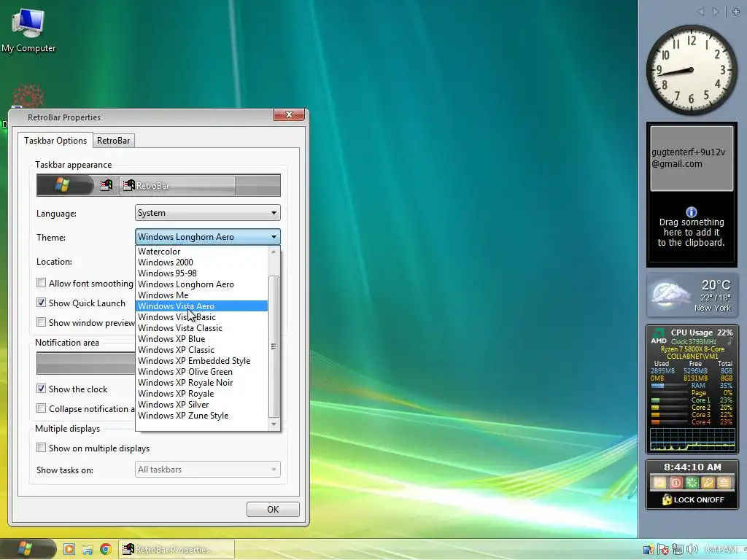747x560 pixels.
Task: Click the analog clock gadget
Action: coord(692,70)
